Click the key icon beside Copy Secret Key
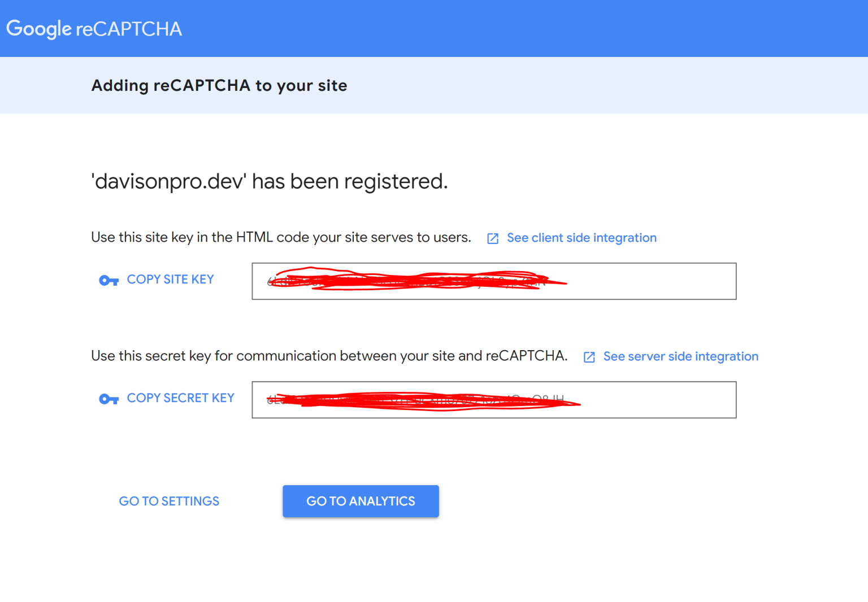868x602 pixels. [108, 399]
